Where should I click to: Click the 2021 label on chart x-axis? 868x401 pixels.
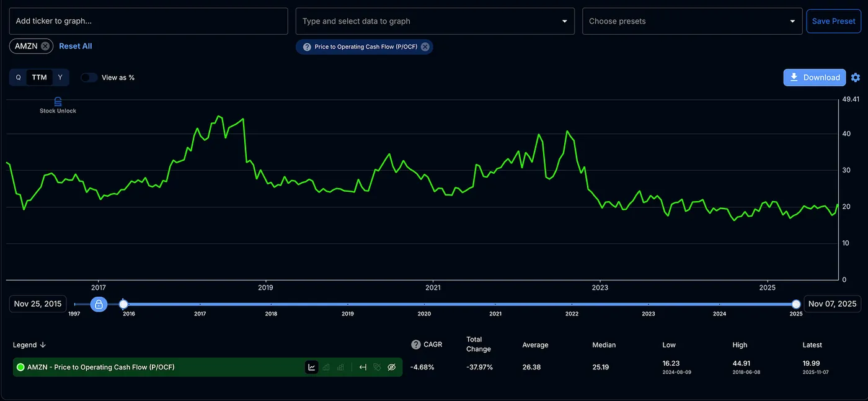click(x=433, y=287)
